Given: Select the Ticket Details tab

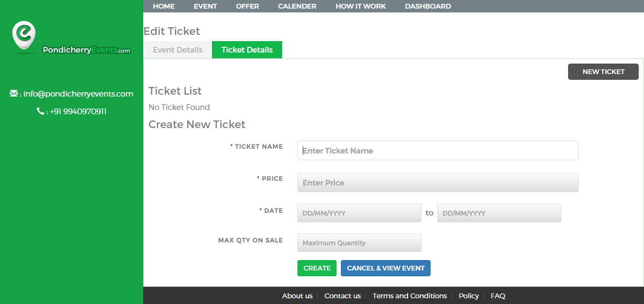Looking at the screenshot, I should [x=247, y=50].
